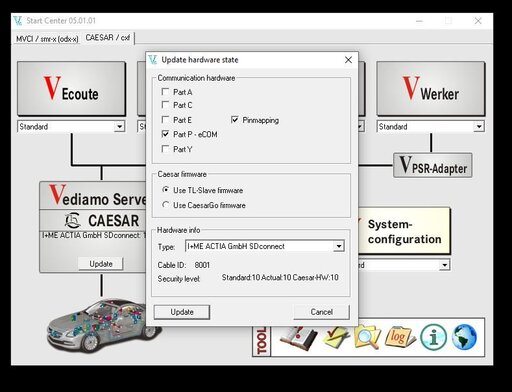Click Vediamo icon in Update hardware state title

pos(153,60)
